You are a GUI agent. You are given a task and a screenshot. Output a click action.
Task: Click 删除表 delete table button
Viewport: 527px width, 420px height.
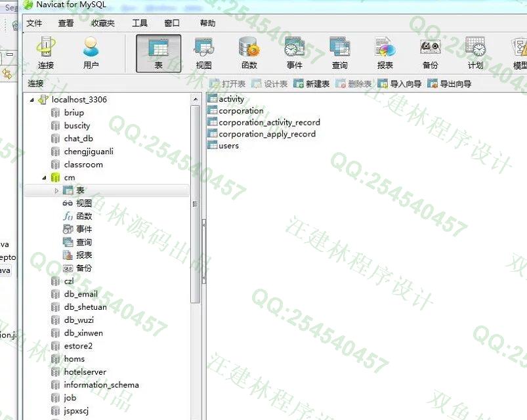354,83
